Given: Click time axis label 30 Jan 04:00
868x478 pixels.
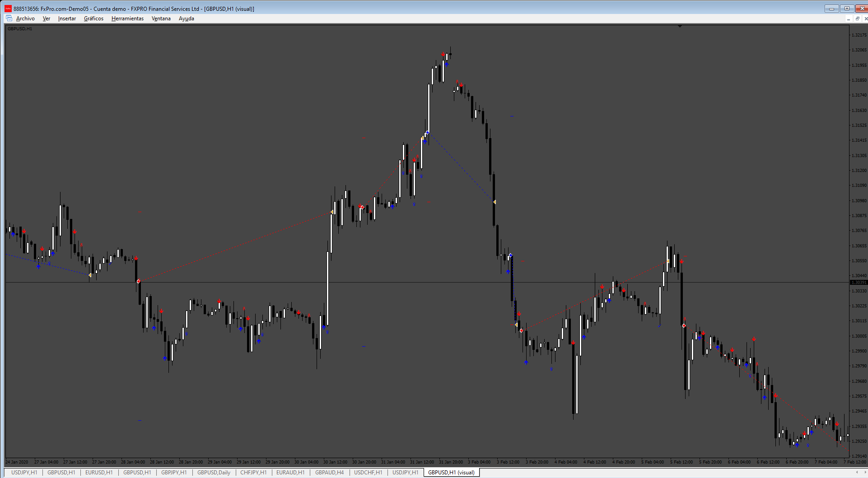Looking at the screenshot, I should pyautogui.click(x=306, y=462).
